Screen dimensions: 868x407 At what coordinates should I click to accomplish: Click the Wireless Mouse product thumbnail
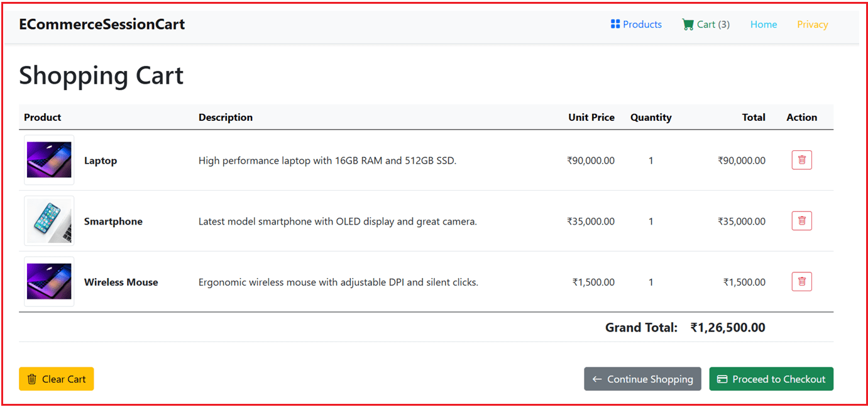tap(49, 282)
